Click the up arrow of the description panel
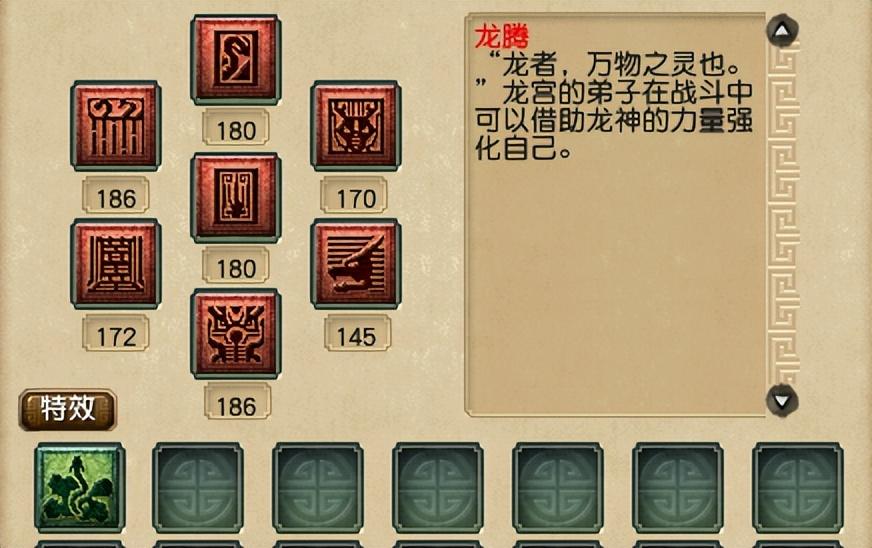This screenshot has width=872, height=548. point(782,30)
